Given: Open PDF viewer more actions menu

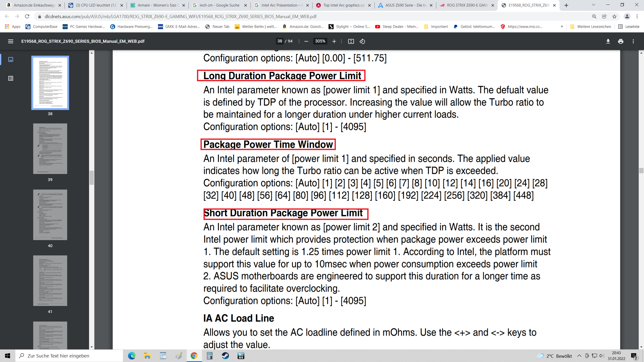Looking at the screenshot, I should (x=633, y=41).
